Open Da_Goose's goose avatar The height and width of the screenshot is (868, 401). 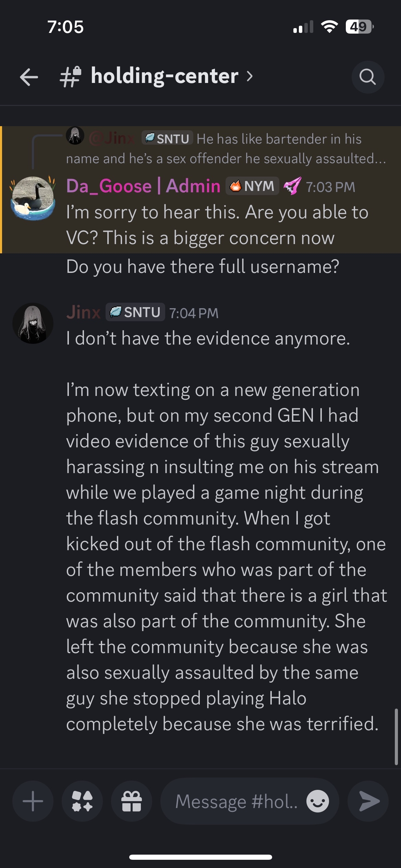[x=33, y=198]
